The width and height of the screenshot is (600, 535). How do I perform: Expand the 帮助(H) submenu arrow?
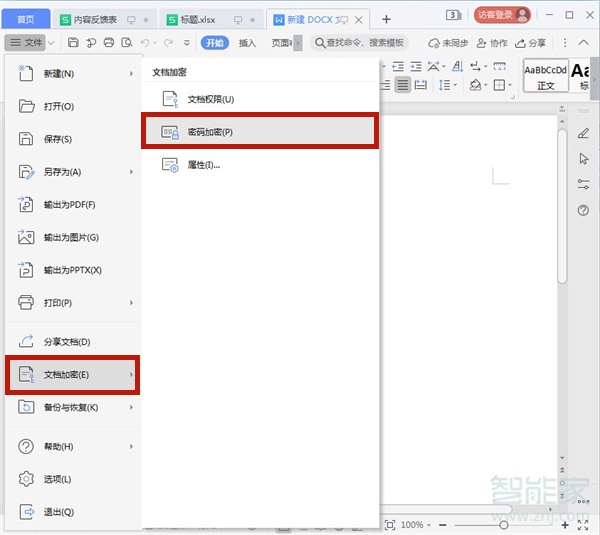pos(131,446)
